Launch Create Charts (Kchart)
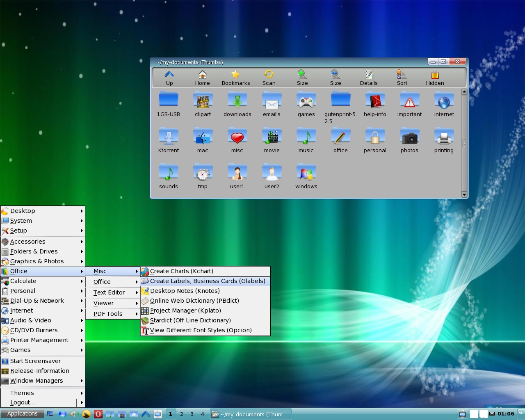Screen dimensions: 525x420 point(205,271)
